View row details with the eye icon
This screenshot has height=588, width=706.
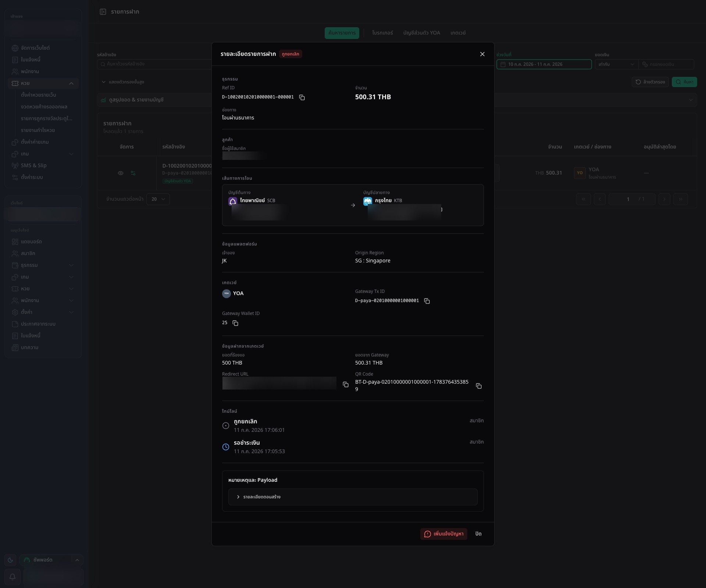coord(121,173)
